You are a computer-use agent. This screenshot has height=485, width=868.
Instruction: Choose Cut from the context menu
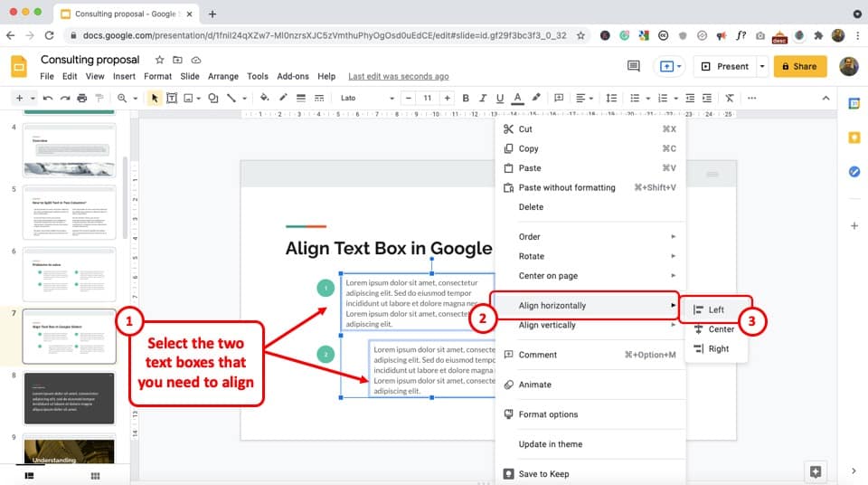(590, 129)
